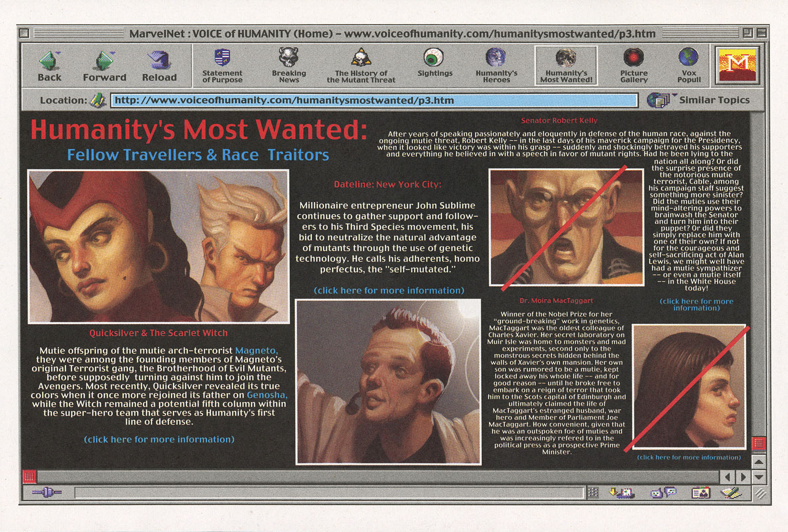The image size is (788, 532).
Task: Open Humanity's Heroes globe icon
Action: click(496, 58)
